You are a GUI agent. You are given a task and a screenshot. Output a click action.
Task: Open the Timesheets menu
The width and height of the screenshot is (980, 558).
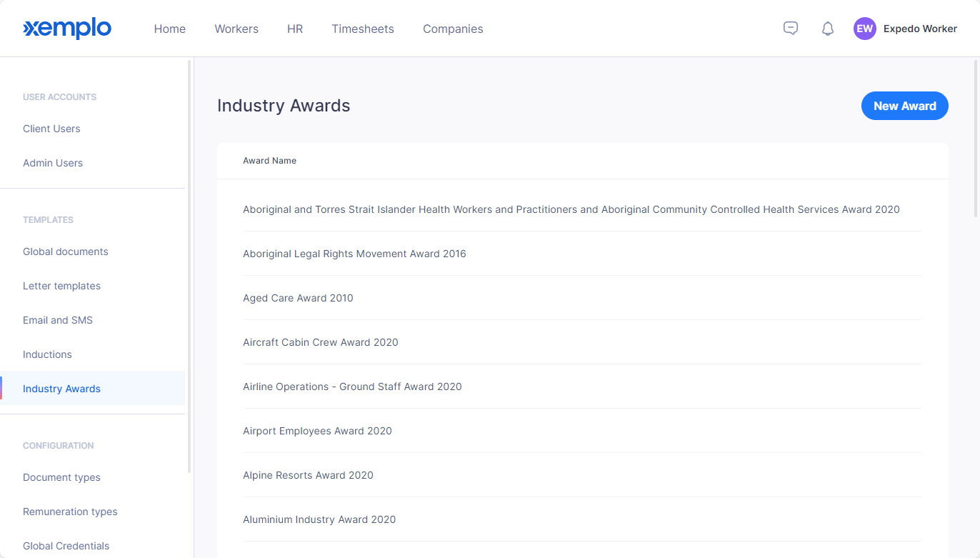363,29
